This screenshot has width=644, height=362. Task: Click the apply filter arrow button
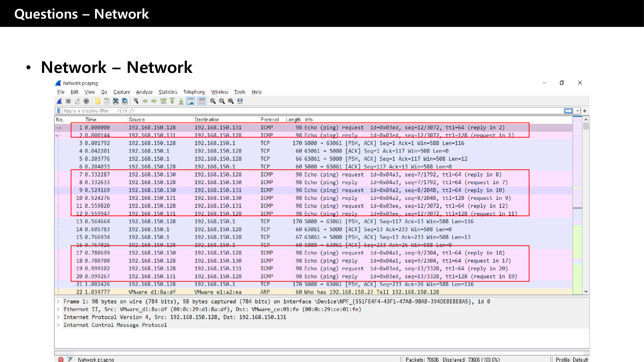pos(568,111)
